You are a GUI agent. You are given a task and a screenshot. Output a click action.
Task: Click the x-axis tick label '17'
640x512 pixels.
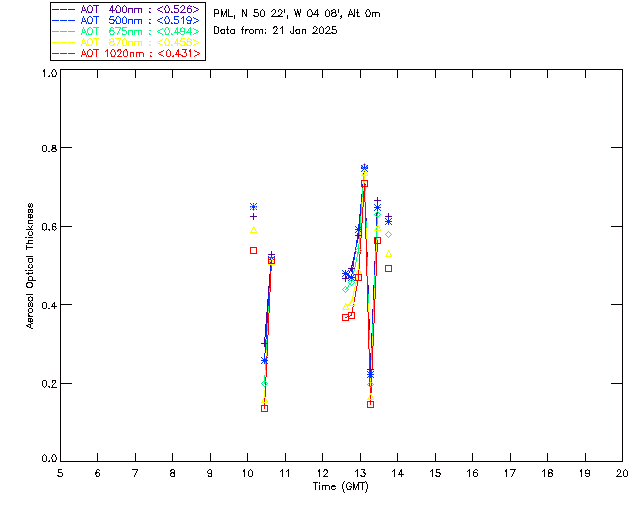pyautogui.click(x=510, y=473)
